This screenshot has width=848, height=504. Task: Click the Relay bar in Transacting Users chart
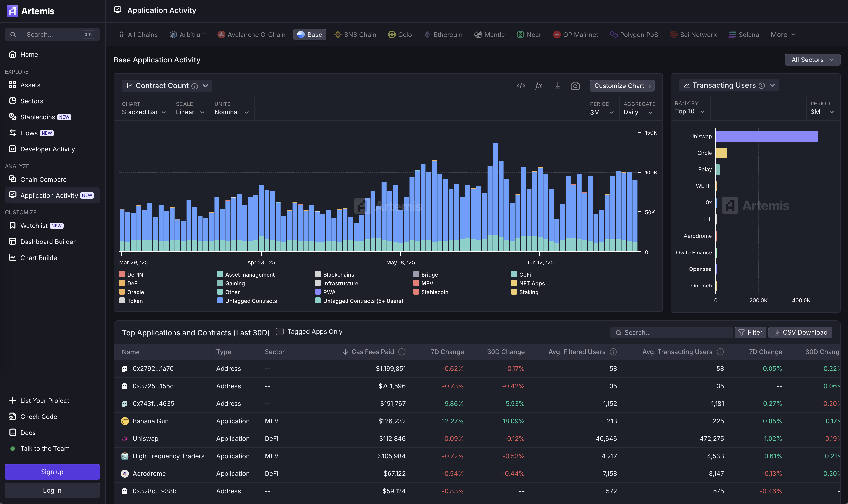pos(718,169)
